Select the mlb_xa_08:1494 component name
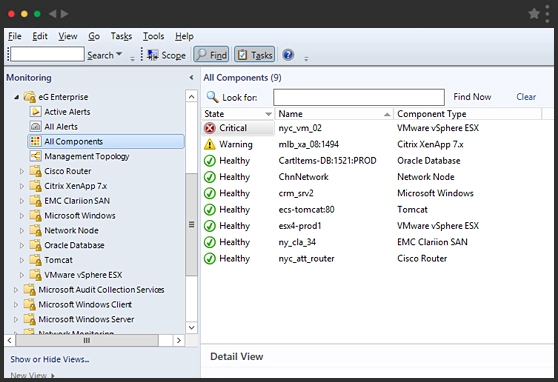 click(309, 144)
